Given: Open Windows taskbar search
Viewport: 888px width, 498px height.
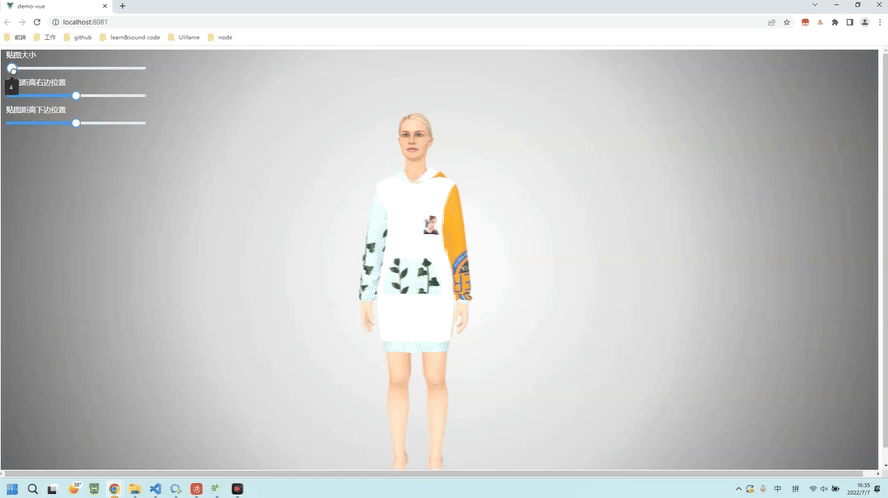Looking at the screenshot, I should click(33, 489).
